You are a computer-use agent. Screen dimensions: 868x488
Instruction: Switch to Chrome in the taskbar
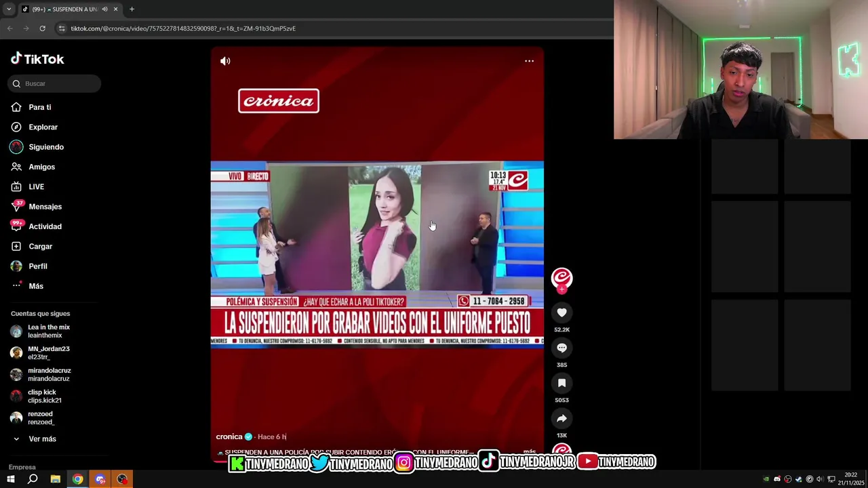[x=78, y=479]
